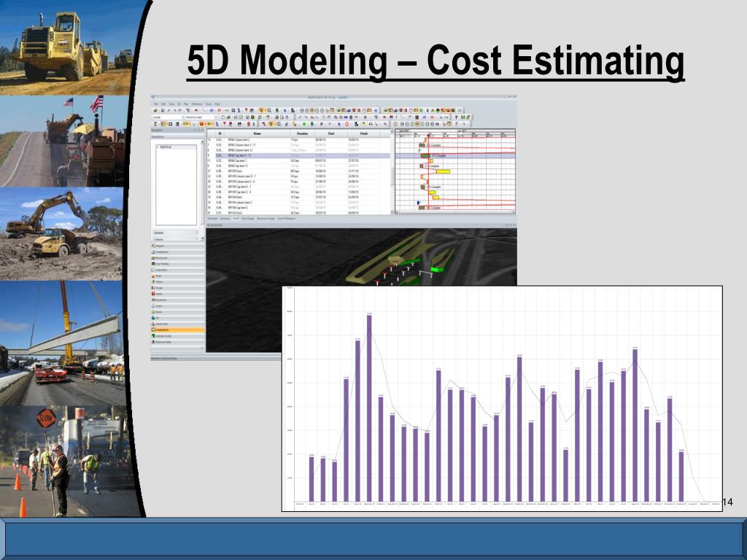The height and width of the screenshot is (560, 747).
Task: Open Use Profiles in the Navigator panel
Action: pos(177,264)
